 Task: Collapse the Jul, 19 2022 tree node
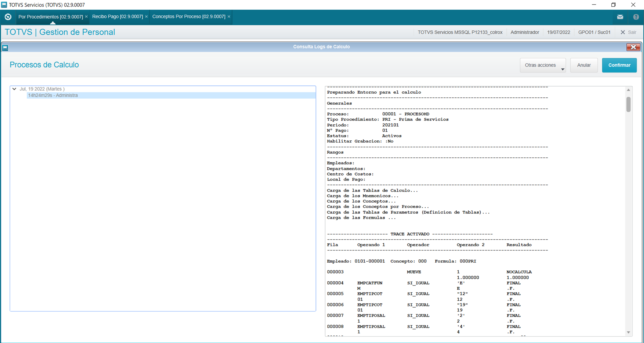[14, 89]
